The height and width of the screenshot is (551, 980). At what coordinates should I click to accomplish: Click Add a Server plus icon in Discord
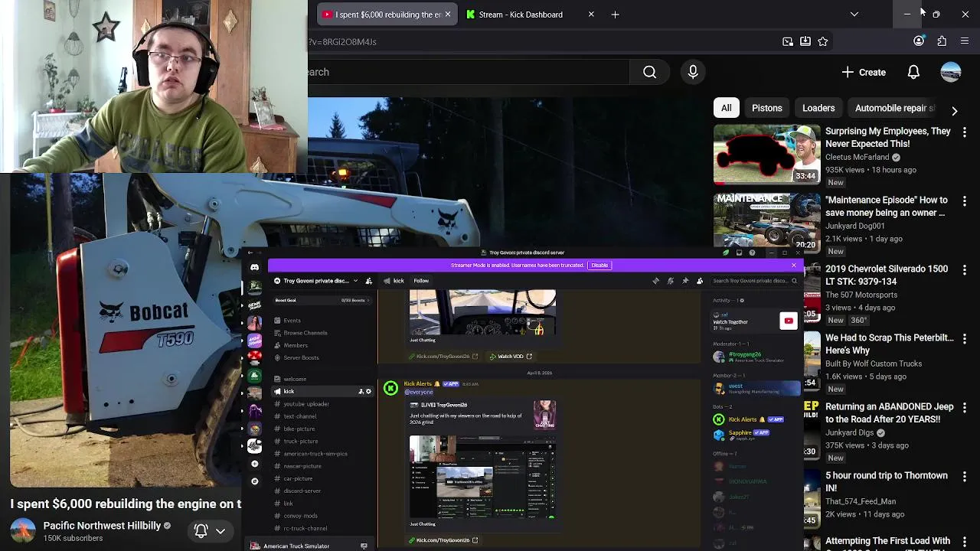click(x=255, y=464)
